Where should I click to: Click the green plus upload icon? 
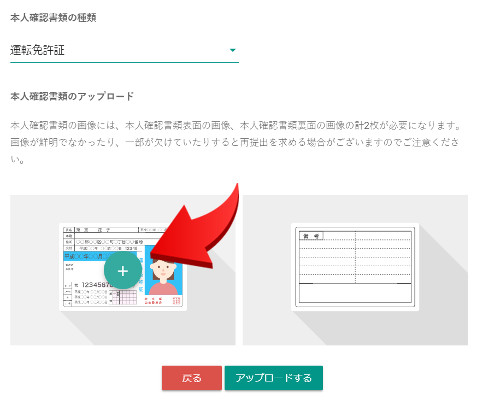tap(123, 270)
